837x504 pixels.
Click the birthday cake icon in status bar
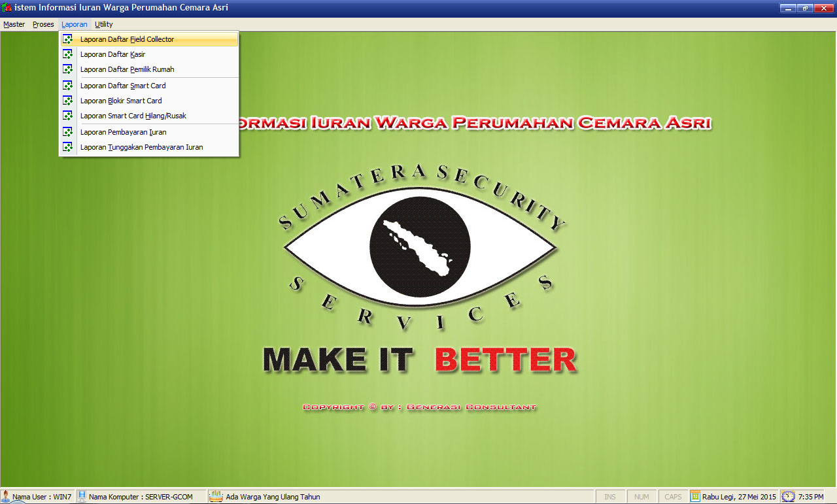(216, 497)
